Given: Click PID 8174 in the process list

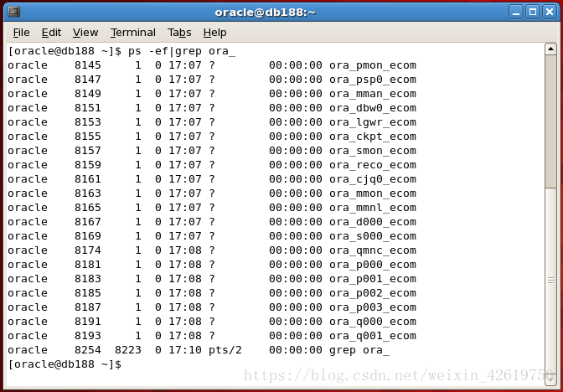Looking at the screenshot, I should (88, 250).
